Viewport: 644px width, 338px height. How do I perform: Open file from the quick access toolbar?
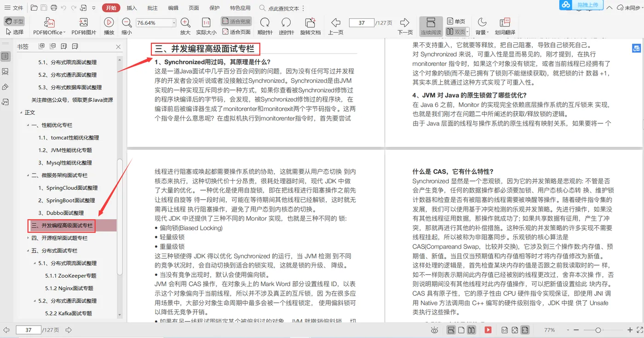34,8
